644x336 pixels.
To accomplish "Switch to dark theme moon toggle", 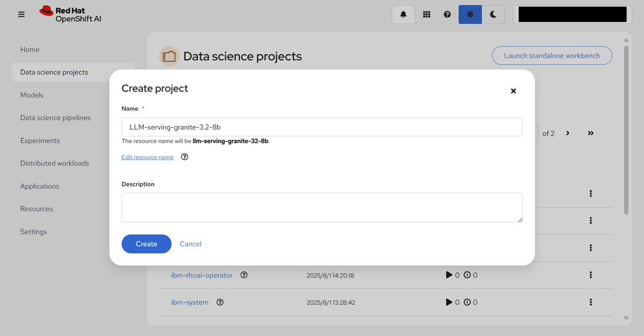I will pos(493,14).
